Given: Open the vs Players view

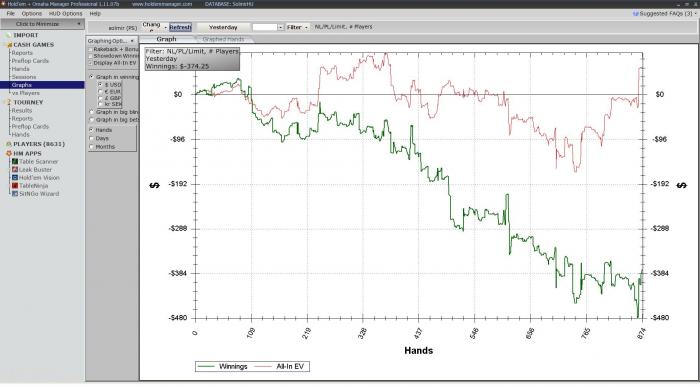Looking at the screenshot, I should pyautogui.click(x=26, y=93).
